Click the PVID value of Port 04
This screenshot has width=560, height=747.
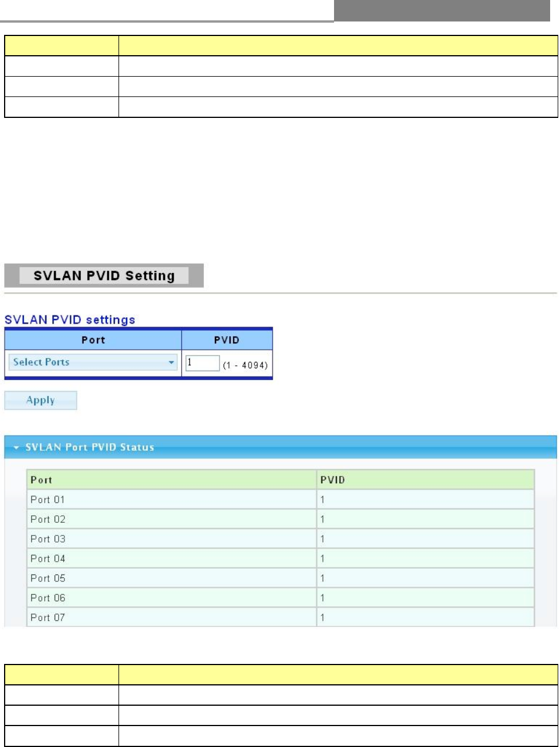322,559
